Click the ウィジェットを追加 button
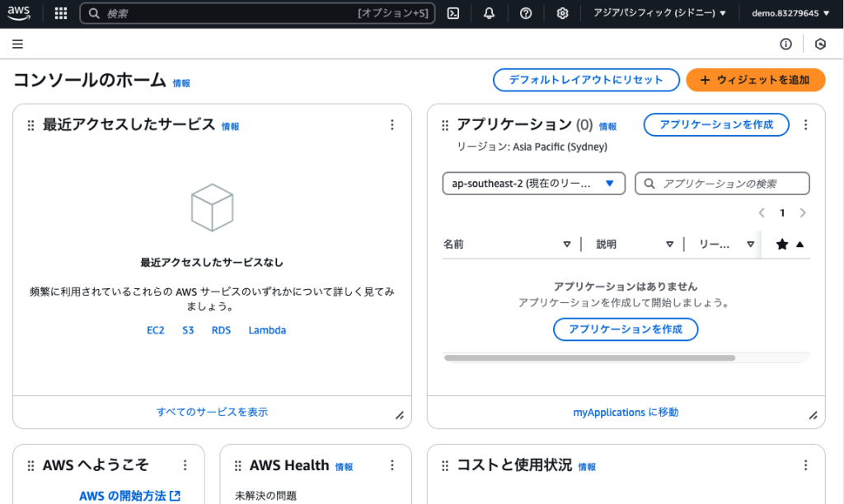844x504 pixels. pyautogui.click(x=755, y=80)
